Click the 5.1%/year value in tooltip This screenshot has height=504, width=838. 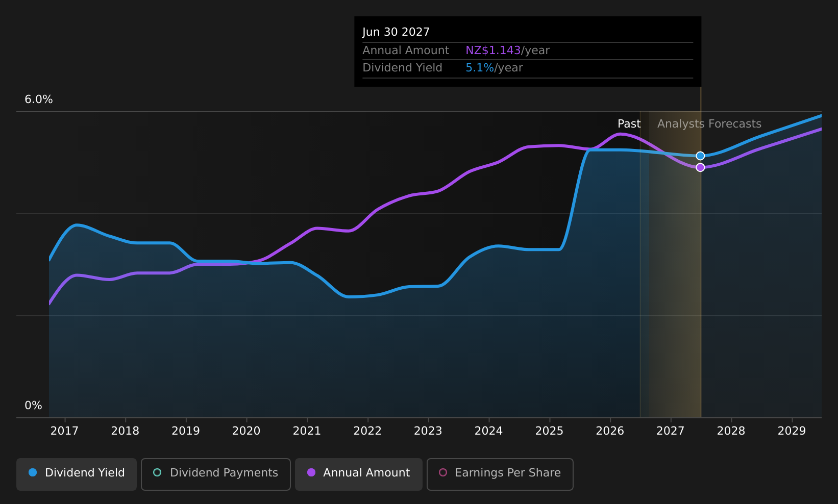click(x=494, y=68)
